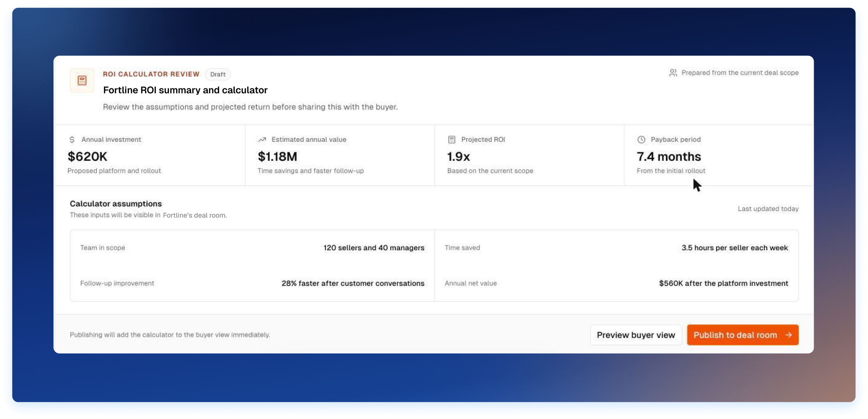This screenshot has height=419, width=868.
Task: Click Prepared from the current deal scope text
Action: click(x=740, y=73)
